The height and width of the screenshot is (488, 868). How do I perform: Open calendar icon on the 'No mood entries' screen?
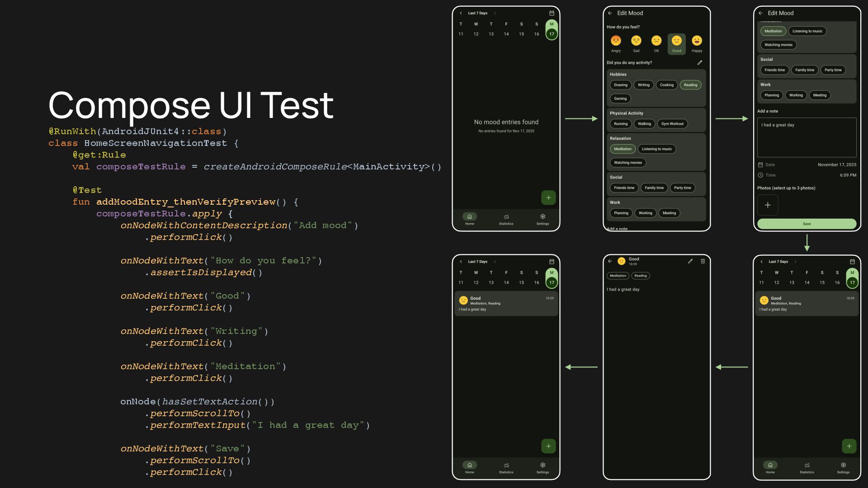(x=552, y=13)
